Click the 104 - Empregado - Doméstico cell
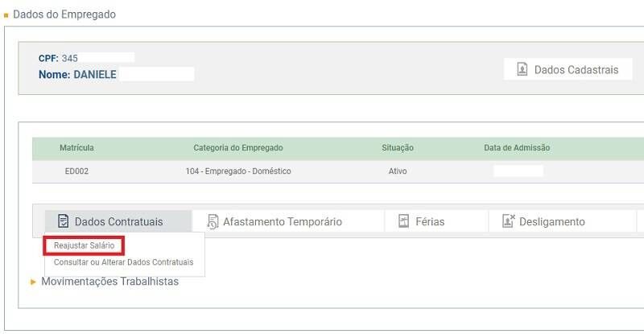The width and height of the screenshot is (644, 334). 237,171
